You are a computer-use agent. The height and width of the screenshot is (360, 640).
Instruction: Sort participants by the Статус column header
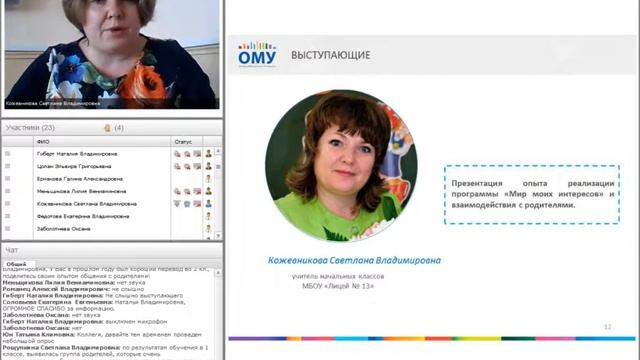click(x=187, y=142)
